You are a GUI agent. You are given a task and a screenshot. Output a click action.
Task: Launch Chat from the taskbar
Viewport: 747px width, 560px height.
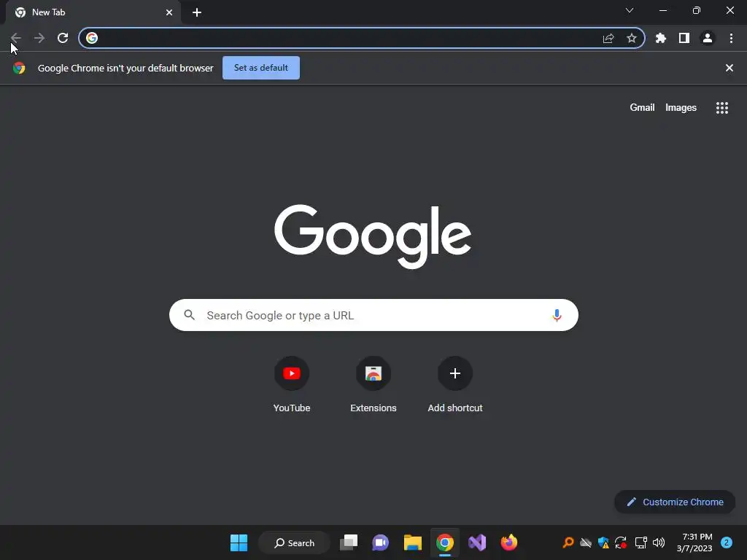pos(380,542)
